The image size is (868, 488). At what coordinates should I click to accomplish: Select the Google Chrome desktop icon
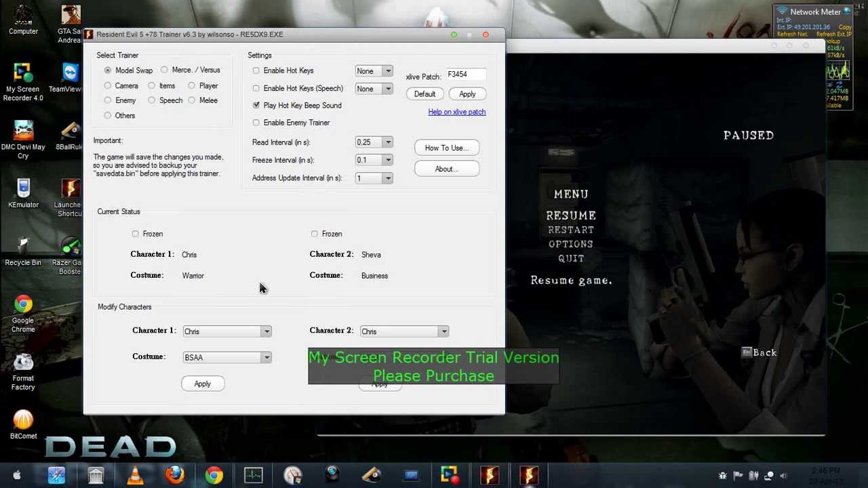pos(23,314)
